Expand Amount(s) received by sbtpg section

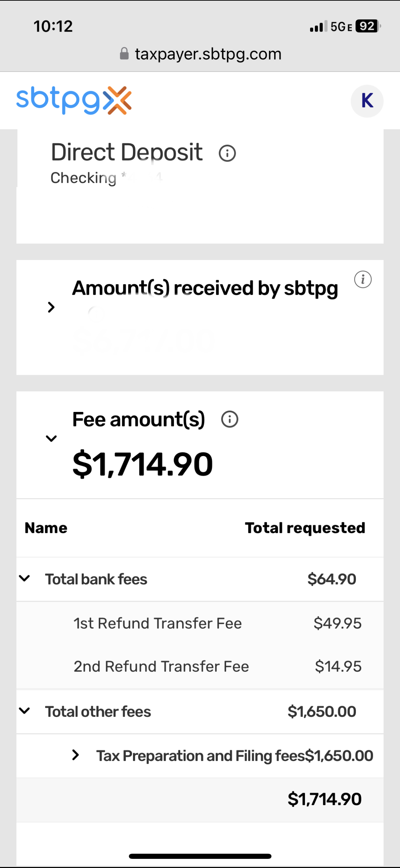[x=51, y=307]
